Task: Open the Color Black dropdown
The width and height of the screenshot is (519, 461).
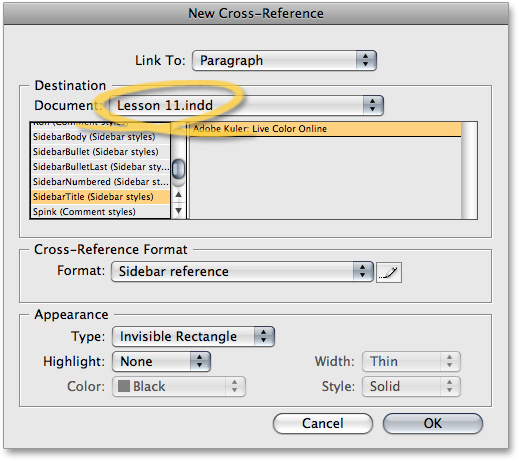Action: (179, 386)
